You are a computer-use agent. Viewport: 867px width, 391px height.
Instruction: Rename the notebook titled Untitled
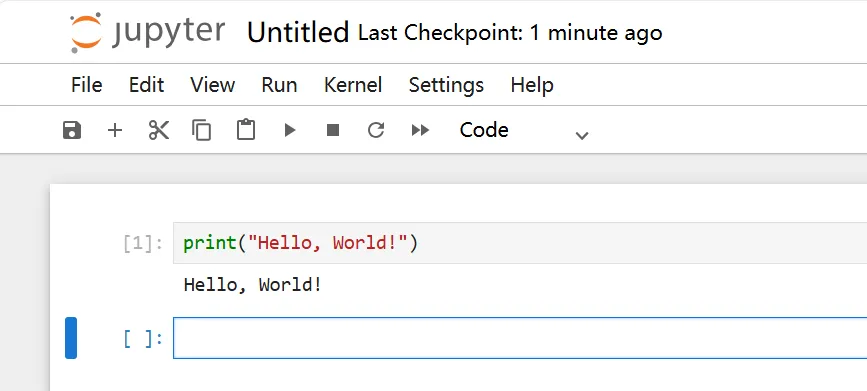298,33
